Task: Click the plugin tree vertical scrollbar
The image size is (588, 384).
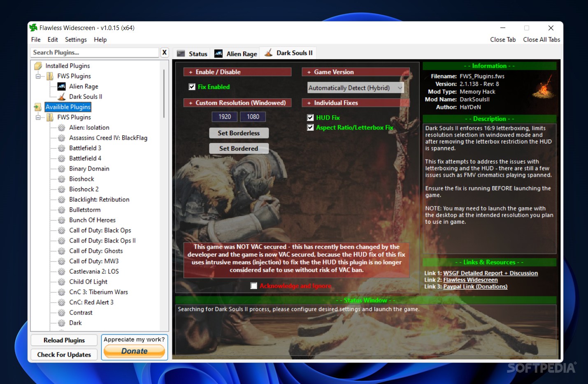Action: coord(164,93)
